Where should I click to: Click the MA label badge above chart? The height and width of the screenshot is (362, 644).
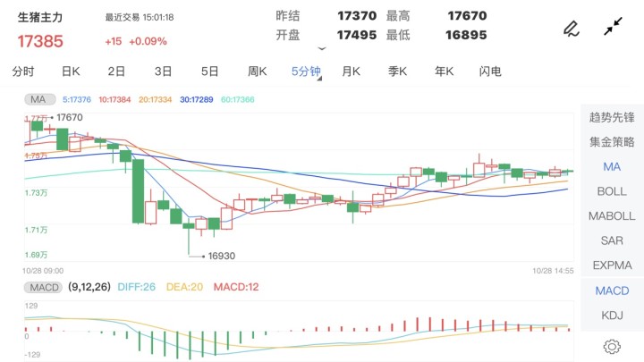(x=37, y=98)
